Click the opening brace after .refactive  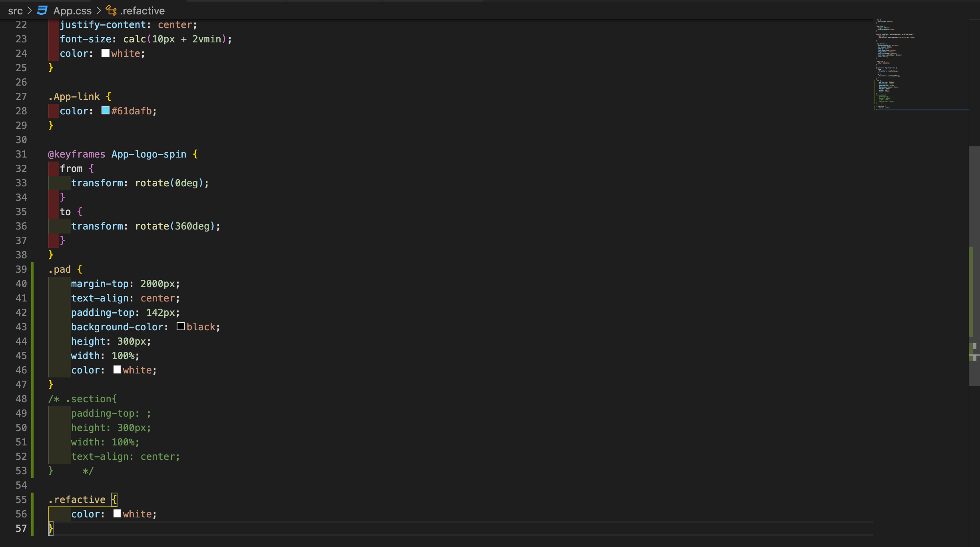pyautogui.click(x=114, y=499)
